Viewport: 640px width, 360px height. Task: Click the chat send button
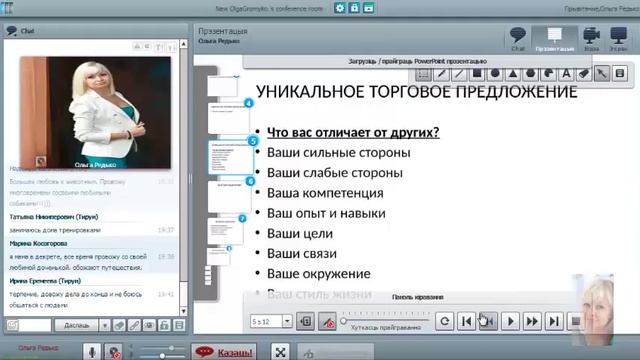[77, 325]
